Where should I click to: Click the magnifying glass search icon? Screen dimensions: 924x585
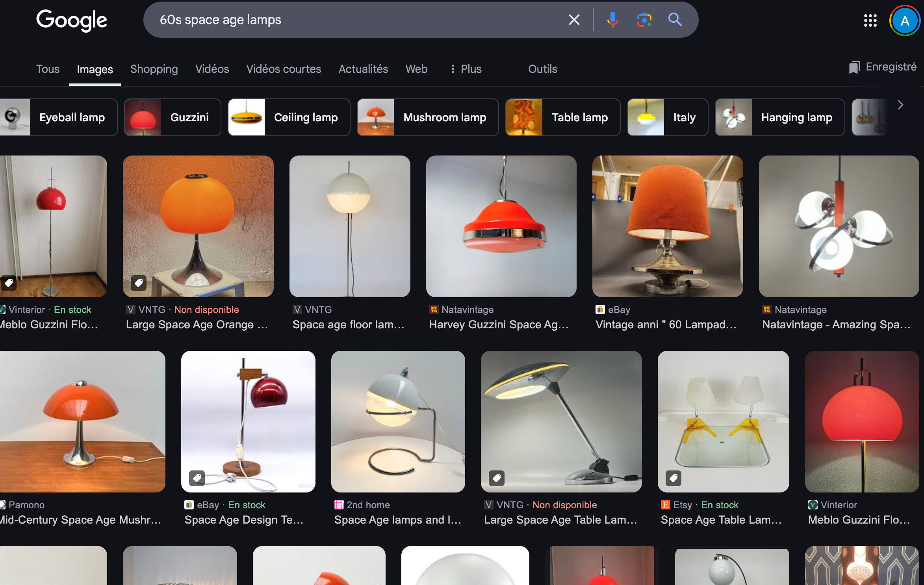[675, 20]
